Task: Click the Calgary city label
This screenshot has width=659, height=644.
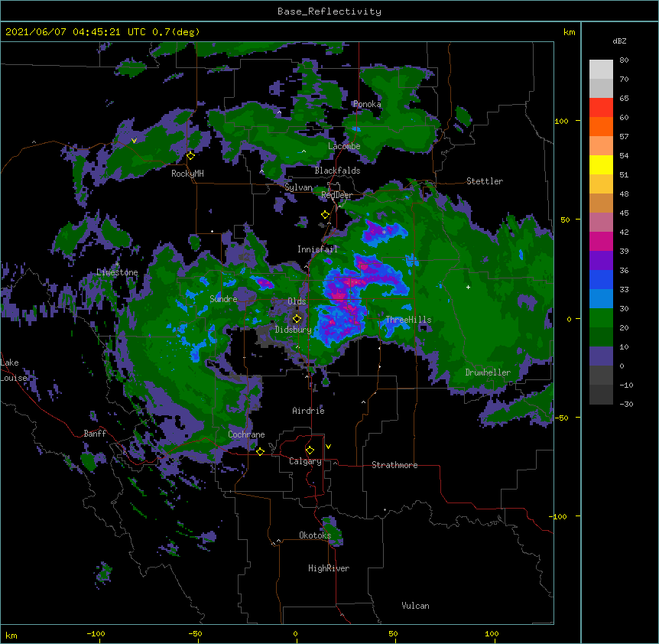Action: click(305, 461)
